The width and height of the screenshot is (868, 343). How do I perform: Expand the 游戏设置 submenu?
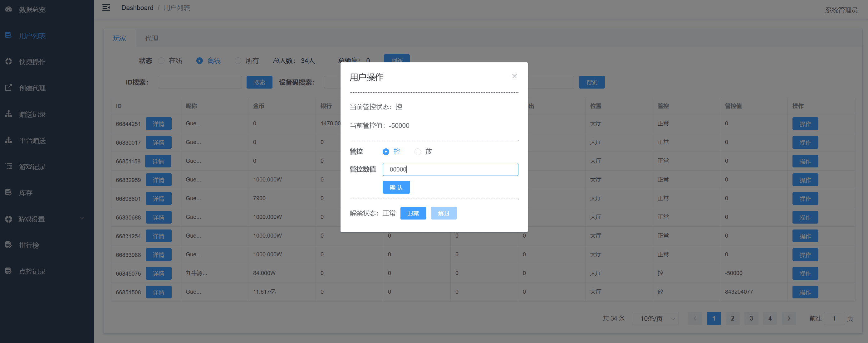32,219
